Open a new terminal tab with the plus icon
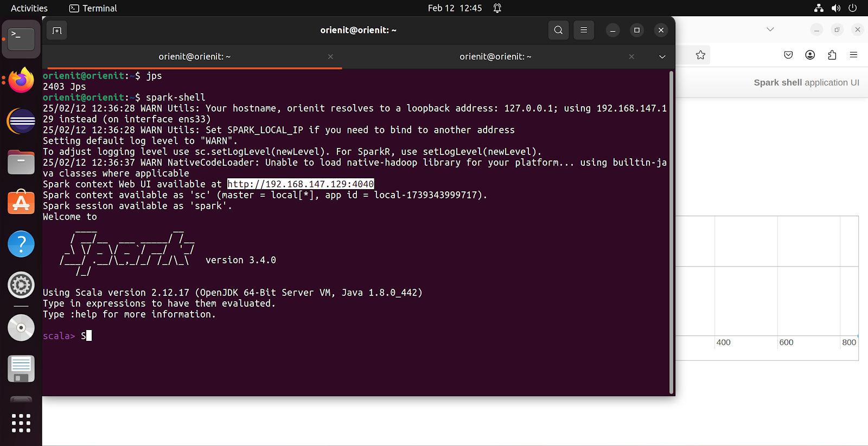The width and height of the screenshot is (868, 446). click(57, 30)
